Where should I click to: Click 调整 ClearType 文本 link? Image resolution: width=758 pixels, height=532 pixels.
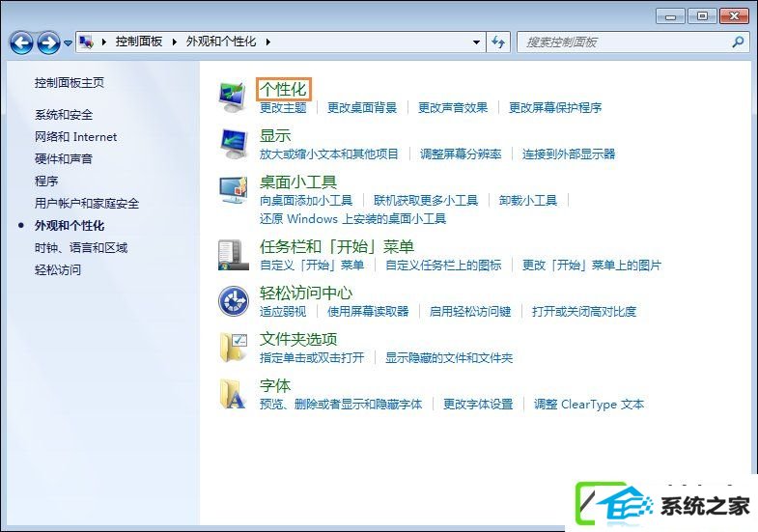(x=589, y=405)
